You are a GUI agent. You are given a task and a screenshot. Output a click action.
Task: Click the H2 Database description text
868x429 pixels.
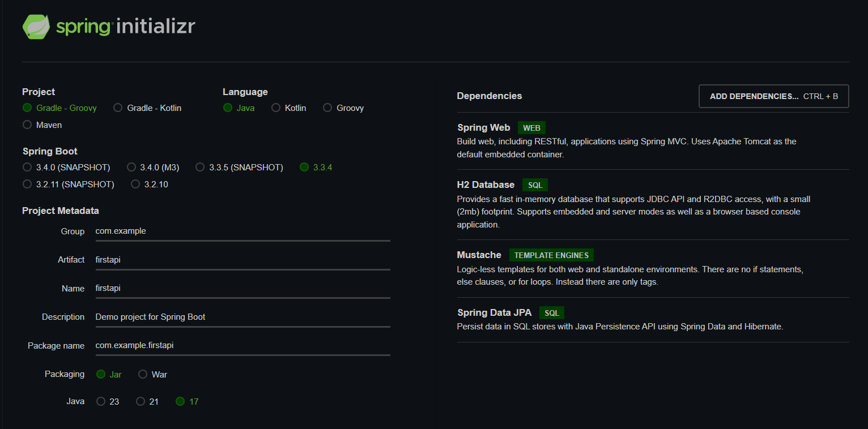[x=633, y=212]
